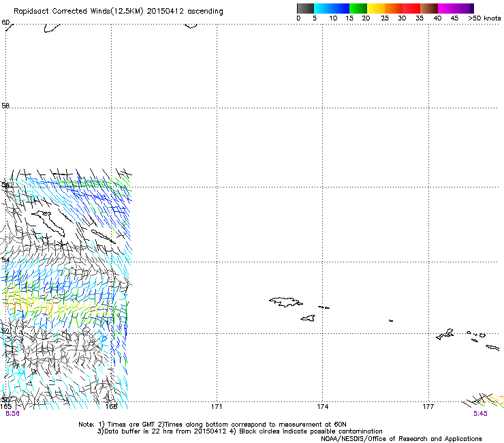Click the purple time stamp at bottom left
Viewport: 504px width, 443px height.
coord(12,414)
